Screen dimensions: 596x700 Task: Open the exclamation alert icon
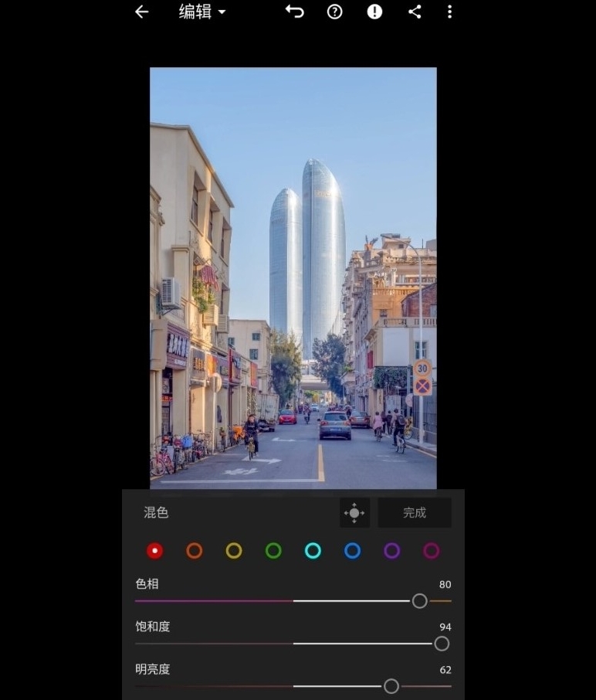(x=374, y=12)
